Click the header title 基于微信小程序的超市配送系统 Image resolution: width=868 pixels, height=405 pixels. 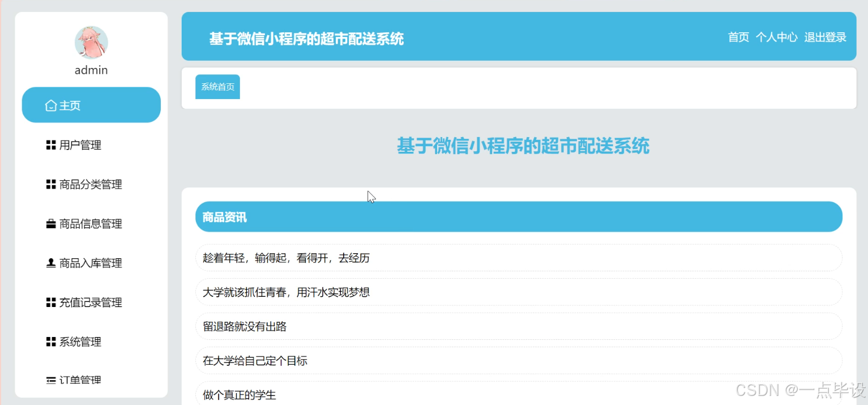(306, 39)
